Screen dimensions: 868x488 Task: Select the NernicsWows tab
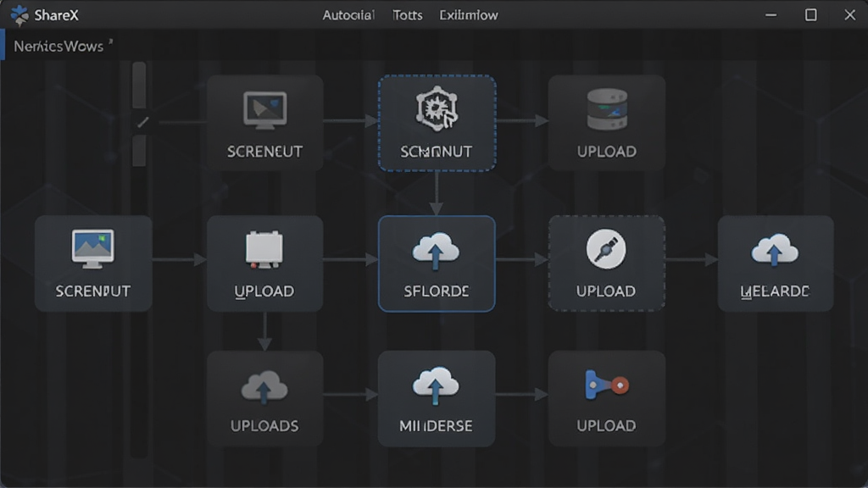[x=58, y=46]
